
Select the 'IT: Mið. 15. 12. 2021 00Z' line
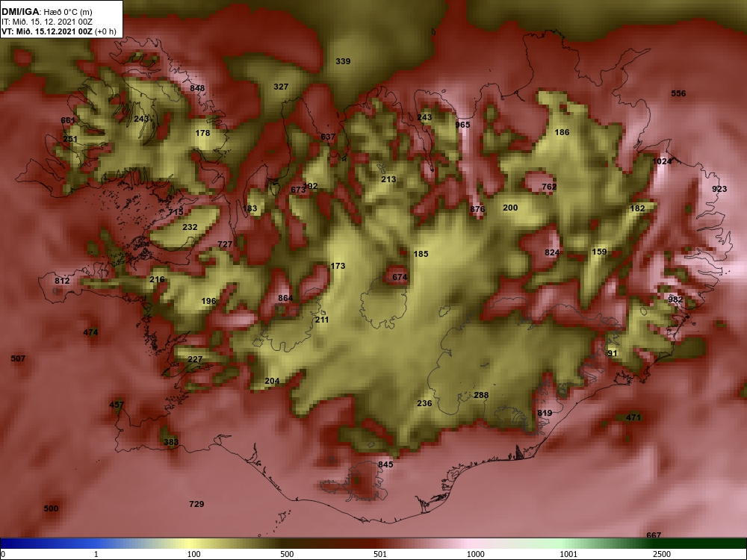46,22
